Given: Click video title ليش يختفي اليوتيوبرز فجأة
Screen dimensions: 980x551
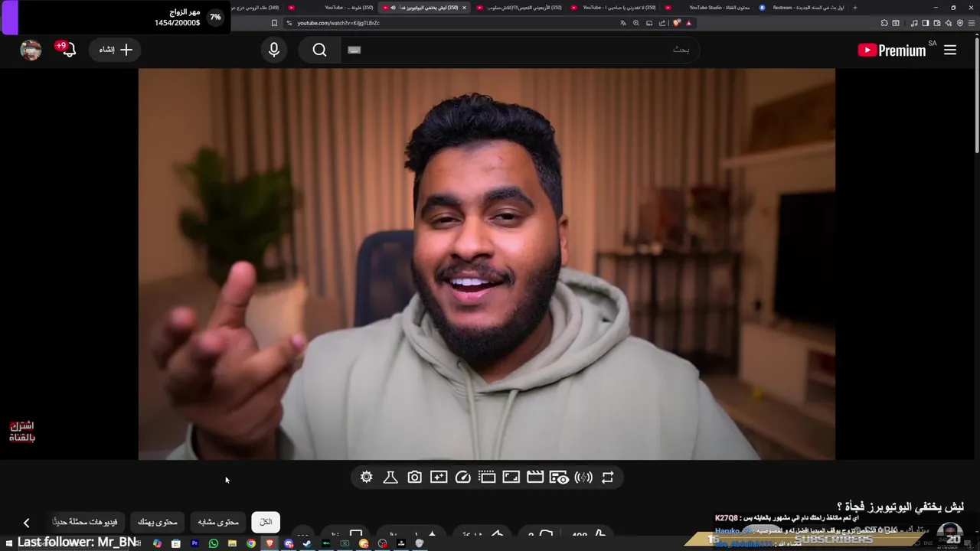Looking at the screenshot, I should coord(900,507).
